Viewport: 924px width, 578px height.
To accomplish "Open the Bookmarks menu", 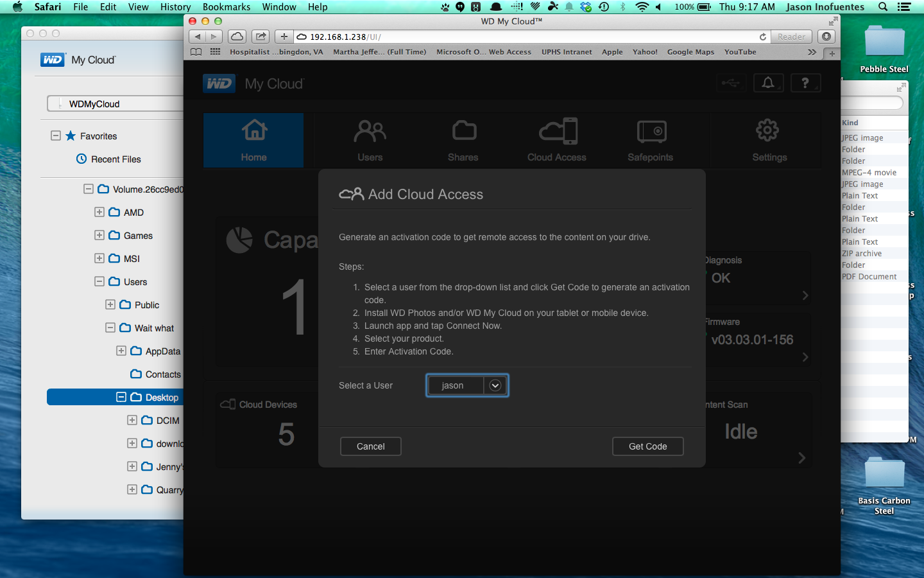I will pyautogui.click(x=227, y=7).
